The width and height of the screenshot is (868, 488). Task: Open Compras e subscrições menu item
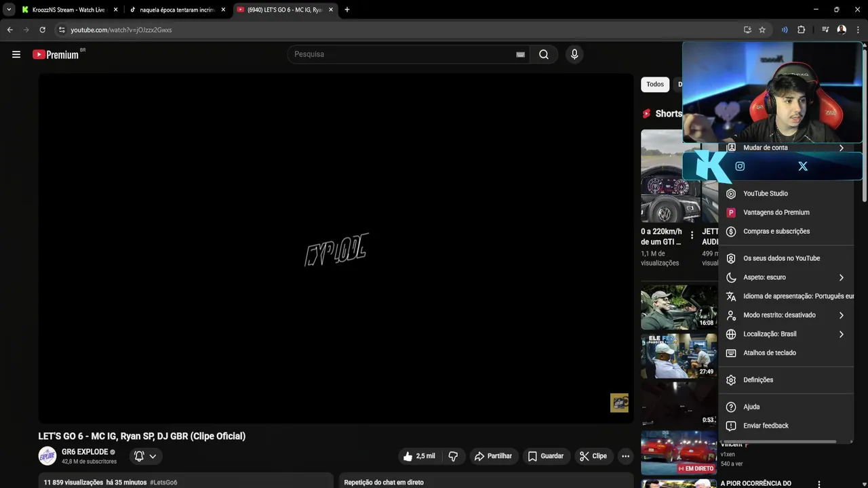pyautogui.click(x=786, y=231)
